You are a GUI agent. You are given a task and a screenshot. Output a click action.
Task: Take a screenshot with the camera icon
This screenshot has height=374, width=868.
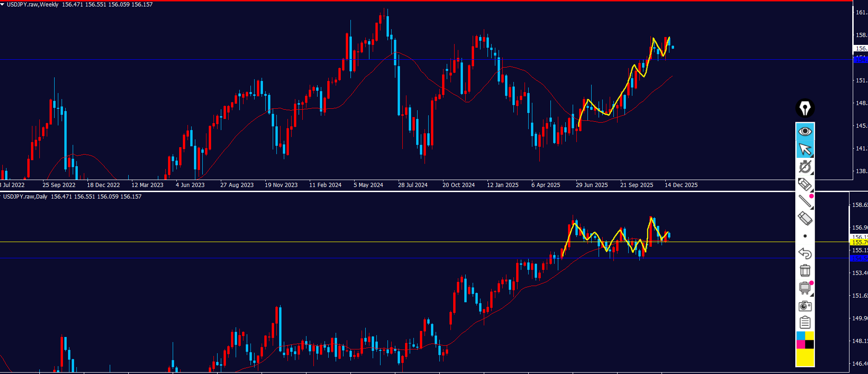(x=805, y=306)
